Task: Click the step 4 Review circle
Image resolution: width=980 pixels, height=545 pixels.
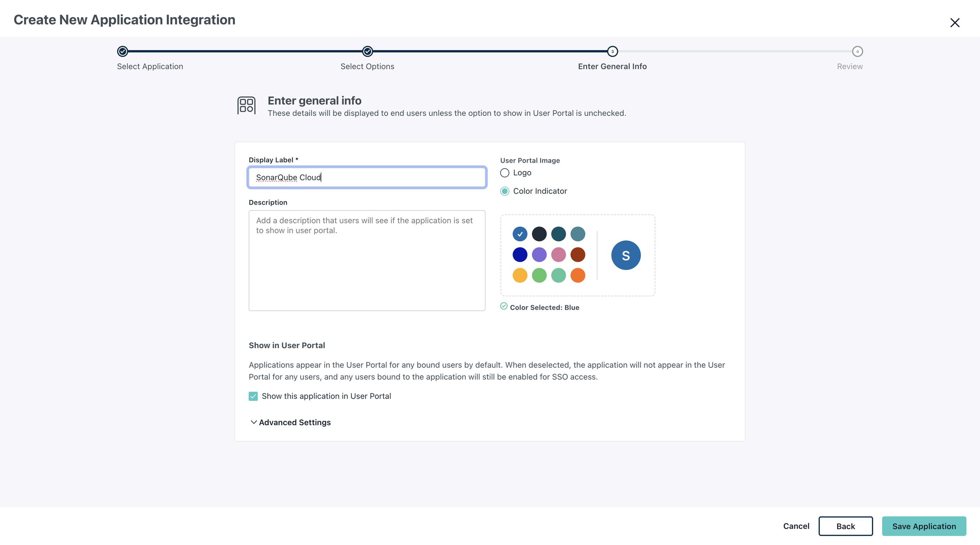Action: pyautogui.click(x=857, y=51)
